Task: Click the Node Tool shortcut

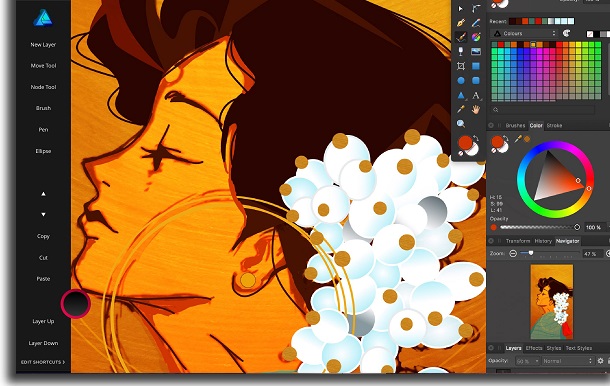Action: (43, 87)
